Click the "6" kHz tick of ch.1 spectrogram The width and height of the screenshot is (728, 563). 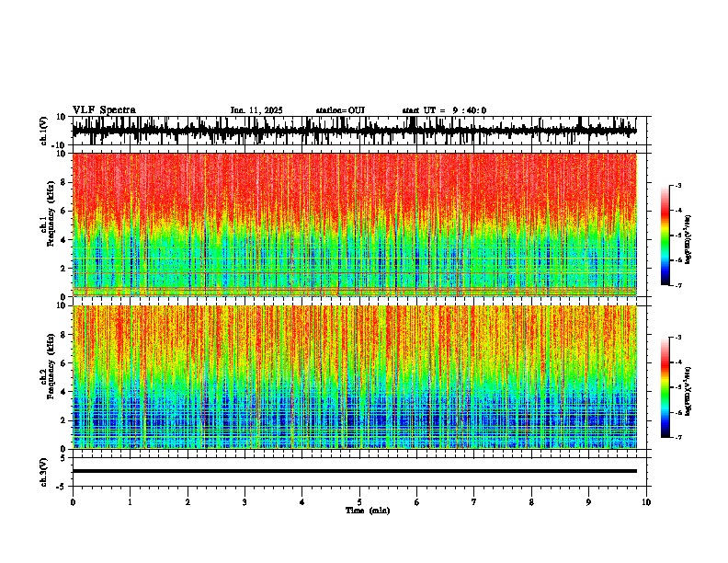point(64,211)
